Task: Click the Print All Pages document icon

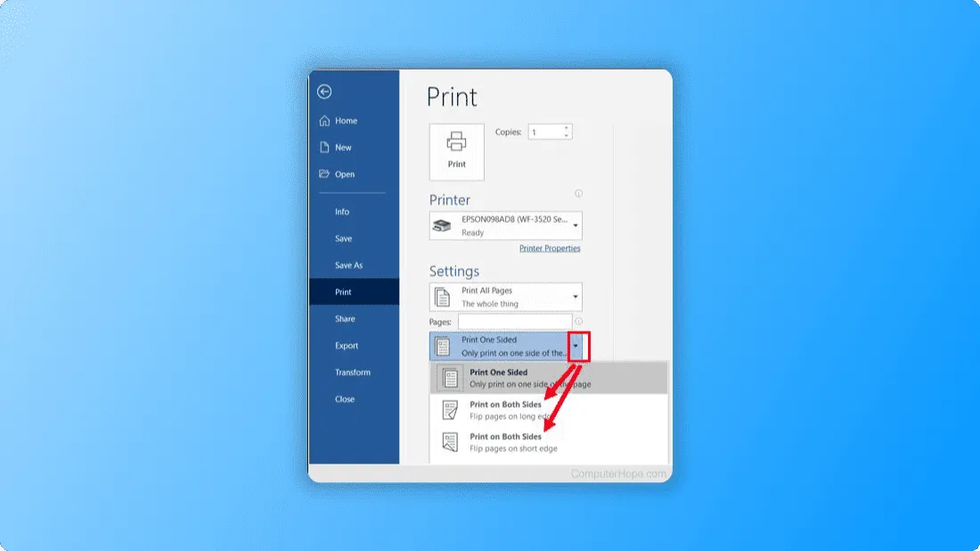Action: pos(443,297)
